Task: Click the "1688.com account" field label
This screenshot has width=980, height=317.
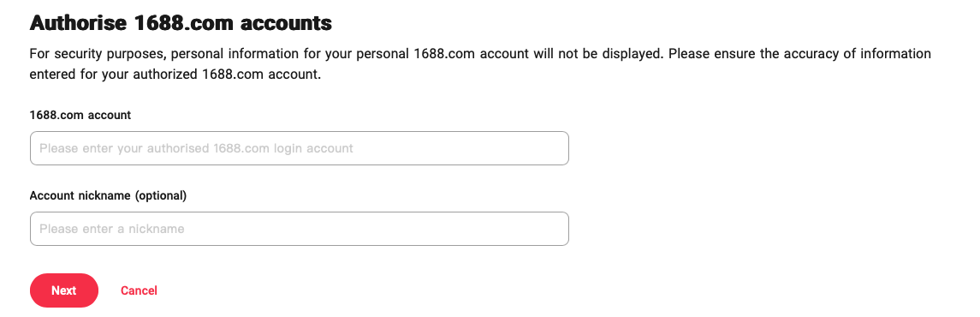Action: 80,115
